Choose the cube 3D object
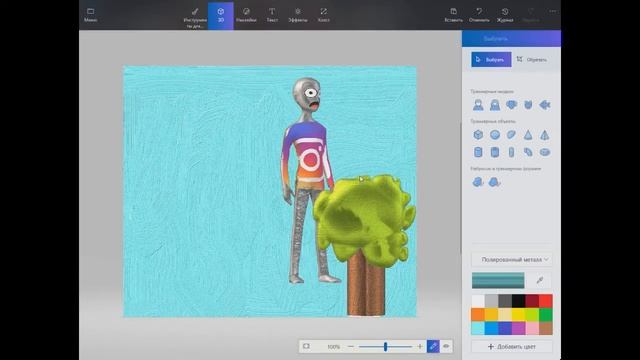640x360 pixels. click(x=478, y=135)
